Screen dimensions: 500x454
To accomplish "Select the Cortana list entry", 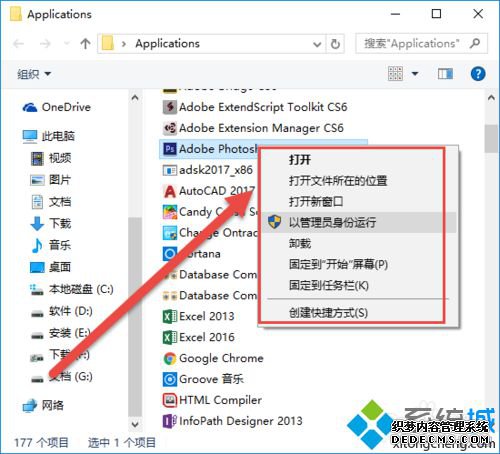I will click(x=192, y=254).
